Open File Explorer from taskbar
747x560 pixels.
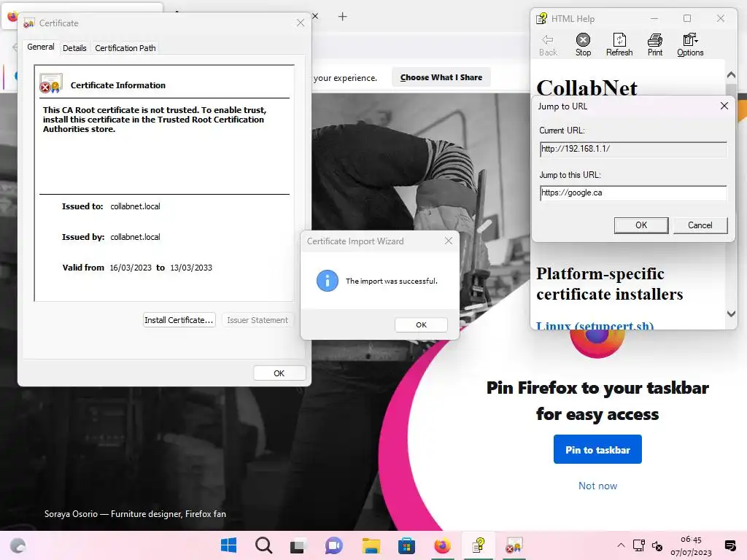pos(371,545)
